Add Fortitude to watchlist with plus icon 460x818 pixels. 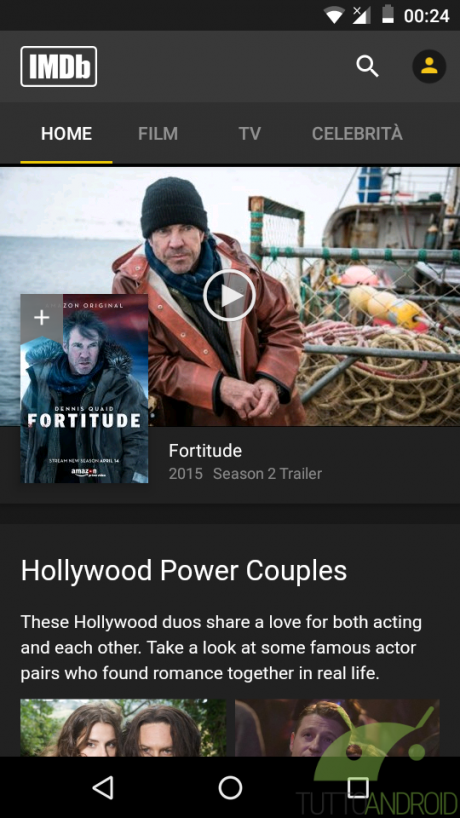tap(42, 318)
